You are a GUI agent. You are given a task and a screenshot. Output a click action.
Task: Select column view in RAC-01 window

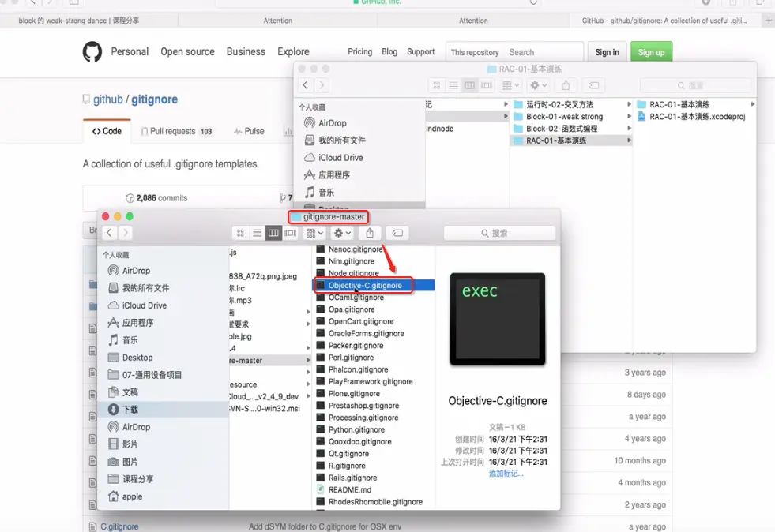point(469,85)
